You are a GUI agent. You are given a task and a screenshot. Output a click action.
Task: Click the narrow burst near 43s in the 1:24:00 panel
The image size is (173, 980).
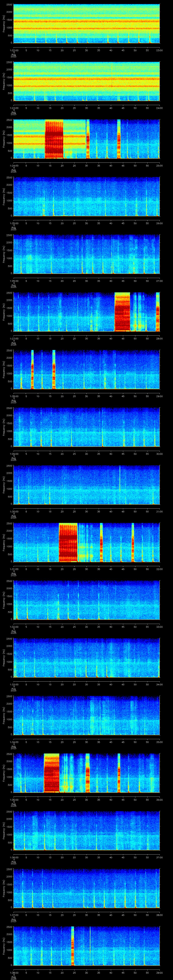(x=119, y=139)
